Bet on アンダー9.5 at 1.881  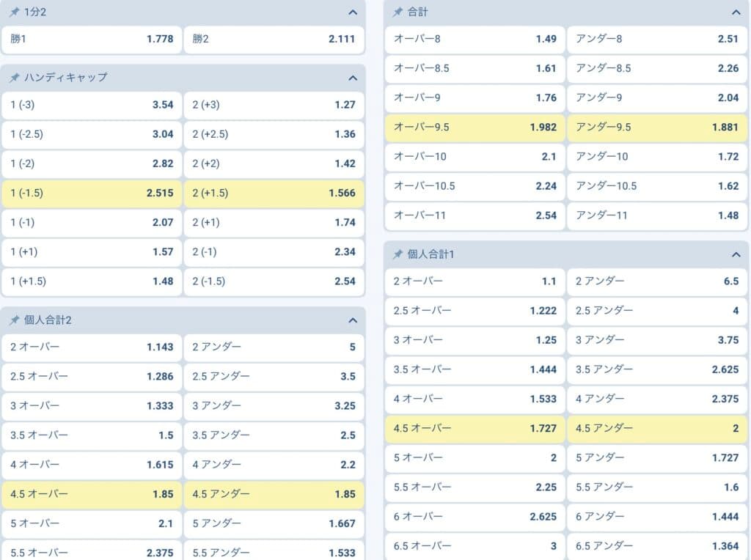click(656, 127)
